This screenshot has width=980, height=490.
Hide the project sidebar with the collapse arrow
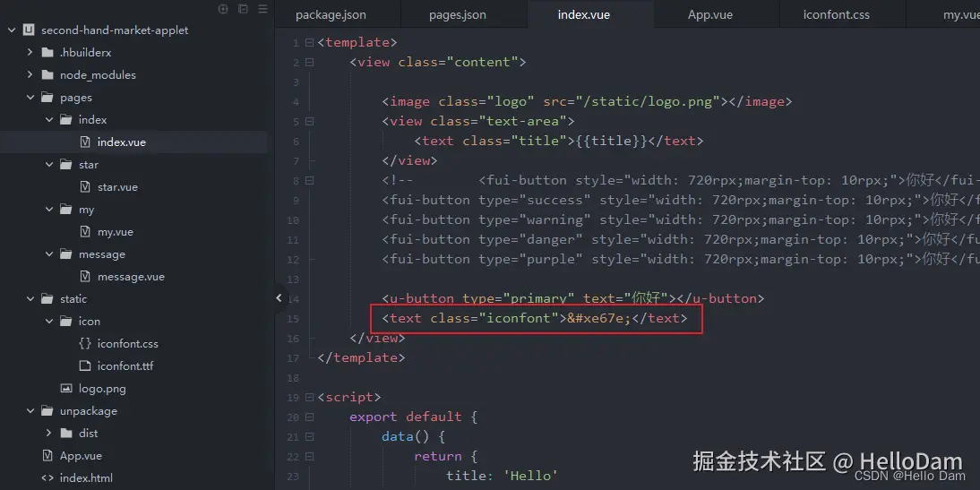(x=279, y=298)
